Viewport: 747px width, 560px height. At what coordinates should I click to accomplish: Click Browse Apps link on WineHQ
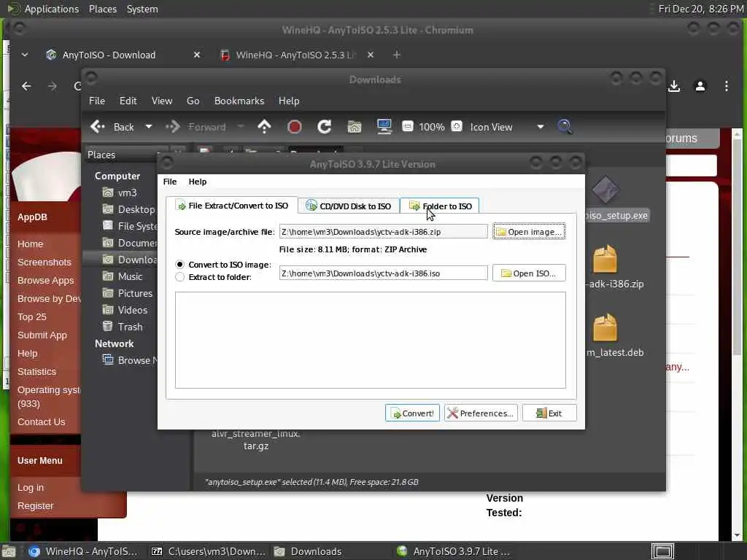point(46,280)
